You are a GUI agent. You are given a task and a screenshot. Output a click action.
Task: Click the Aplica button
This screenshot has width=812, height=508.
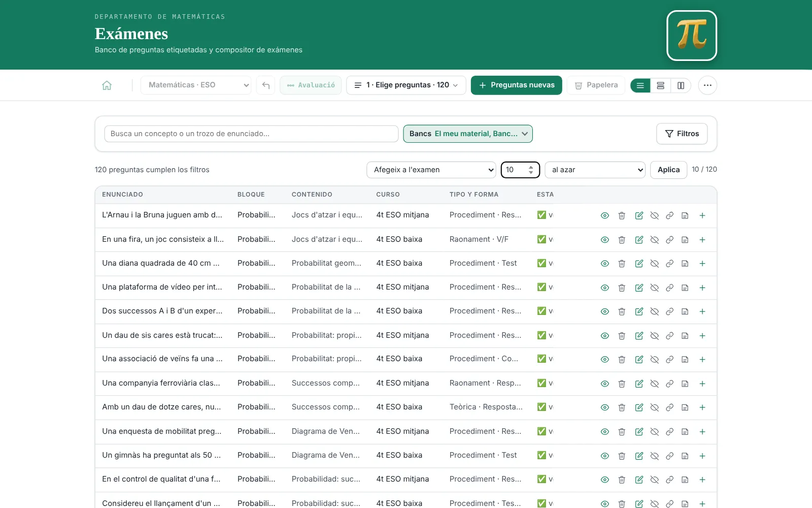tap(669, 170)
